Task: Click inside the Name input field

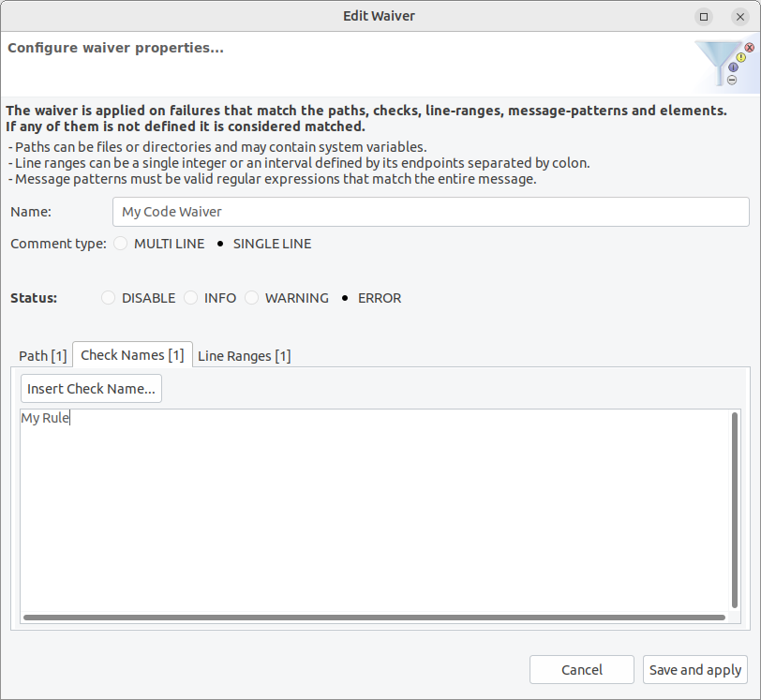Action: 429,212
